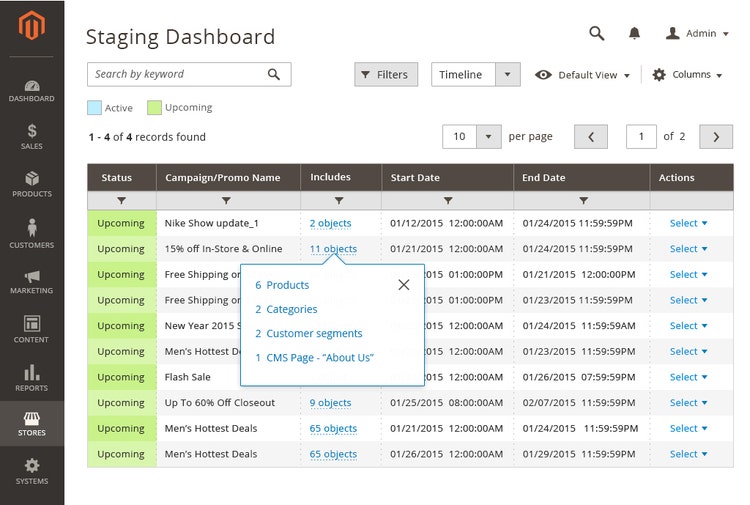Click the Filters button

(x=385, y=75)
